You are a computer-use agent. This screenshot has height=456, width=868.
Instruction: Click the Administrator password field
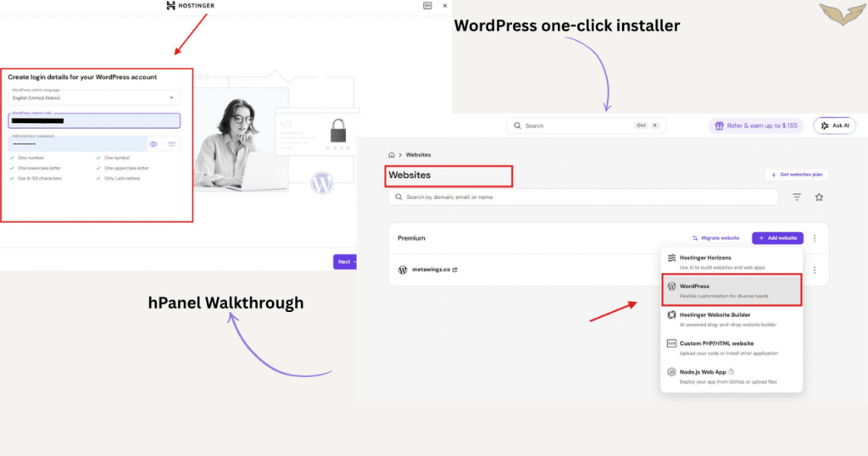click(77, 143)
